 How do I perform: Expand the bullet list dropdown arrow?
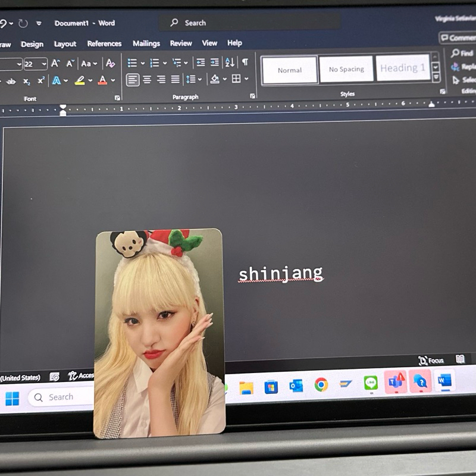[x=143, y=63]
